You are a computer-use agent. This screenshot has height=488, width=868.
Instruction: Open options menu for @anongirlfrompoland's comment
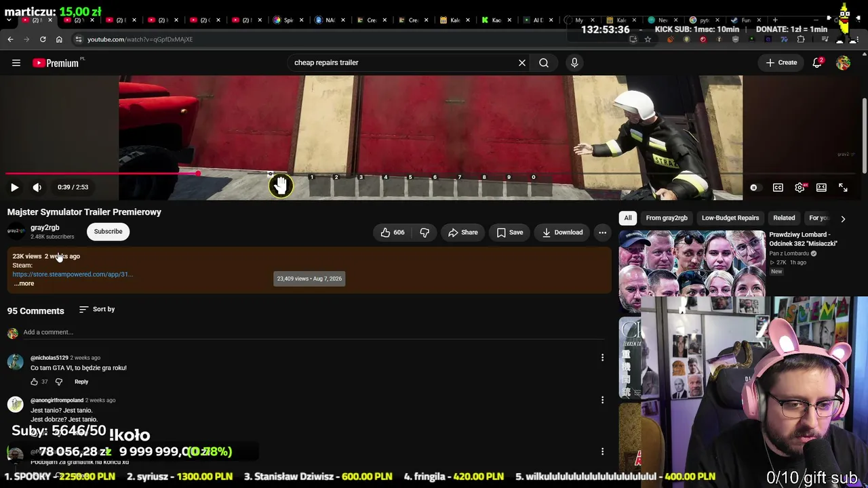point(602,400)
